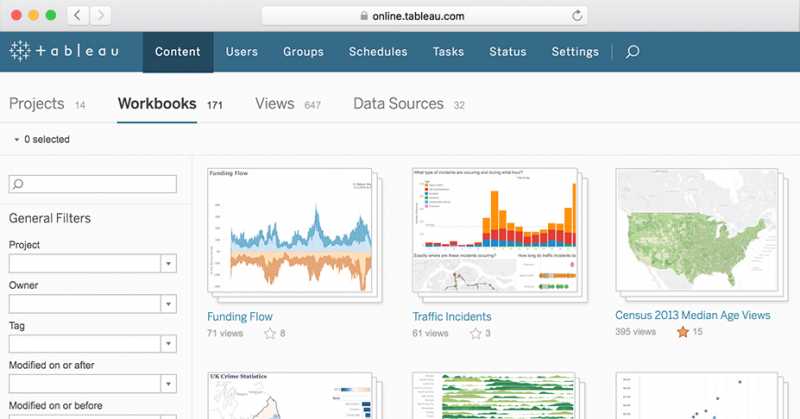Switch to the Projects tab
800x419 pixels.
[47, 104]
